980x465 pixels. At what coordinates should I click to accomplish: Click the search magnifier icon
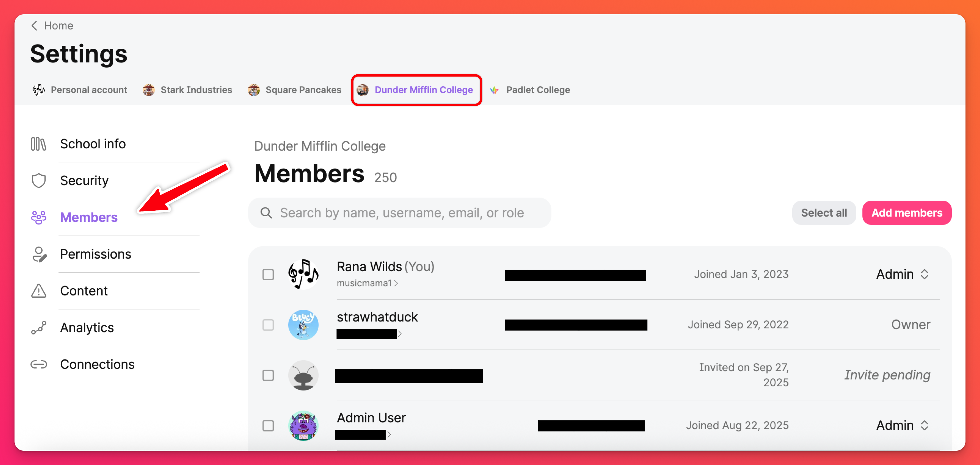pos(266,213)
